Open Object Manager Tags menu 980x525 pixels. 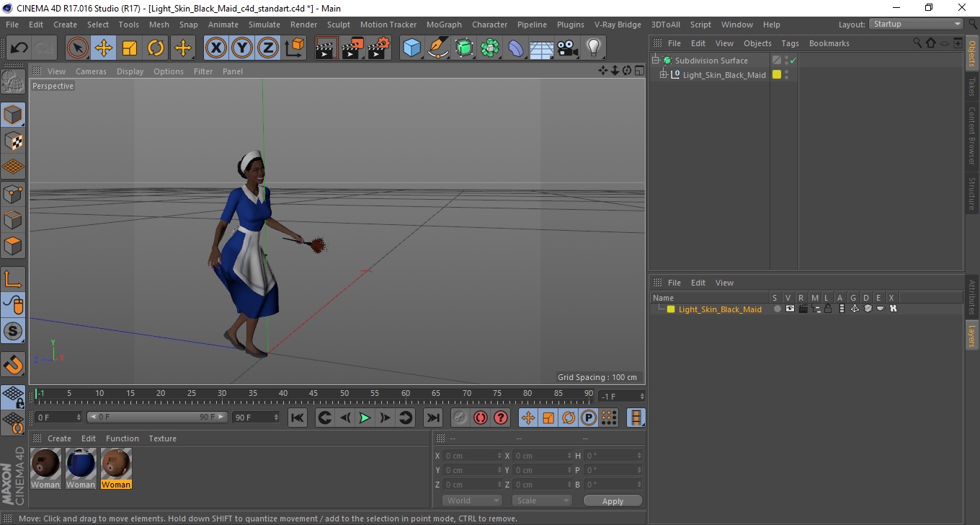point(790,43)
